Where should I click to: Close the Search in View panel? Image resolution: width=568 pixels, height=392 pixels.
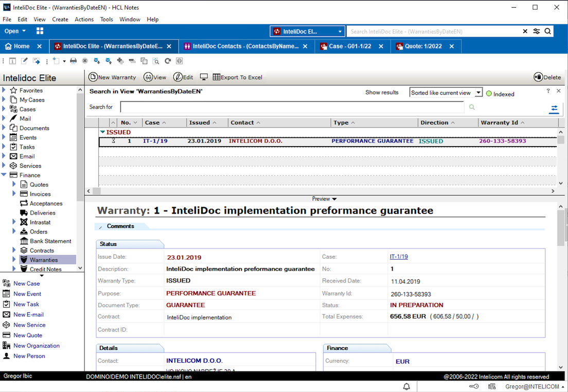pyautogui.click(x=559, y=91)
